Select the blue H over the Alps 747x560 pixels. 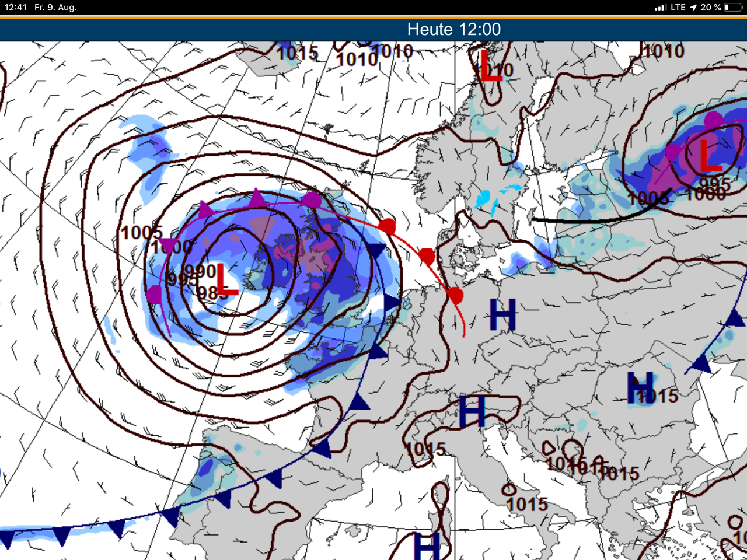pyautogui.click(x=472, y=411)
